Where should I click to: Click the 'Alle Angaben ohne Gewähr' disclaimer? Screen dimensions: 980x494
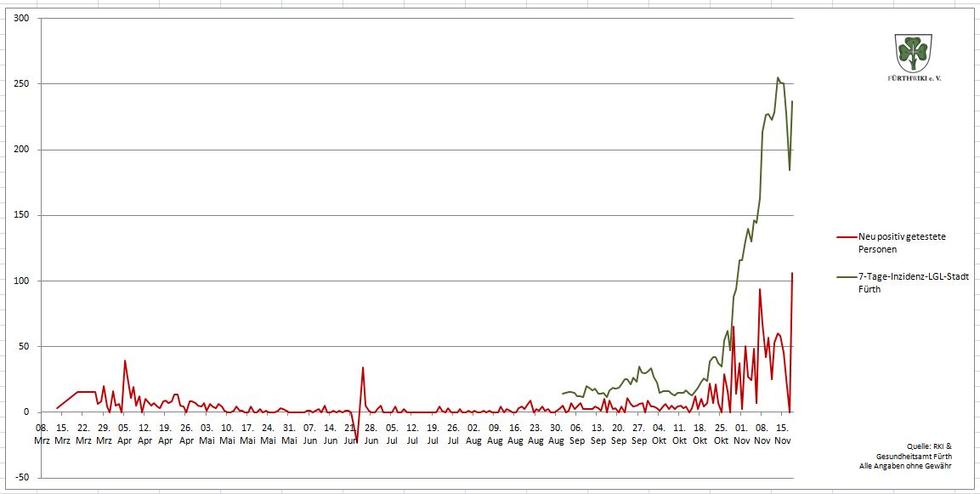point(906,466)
